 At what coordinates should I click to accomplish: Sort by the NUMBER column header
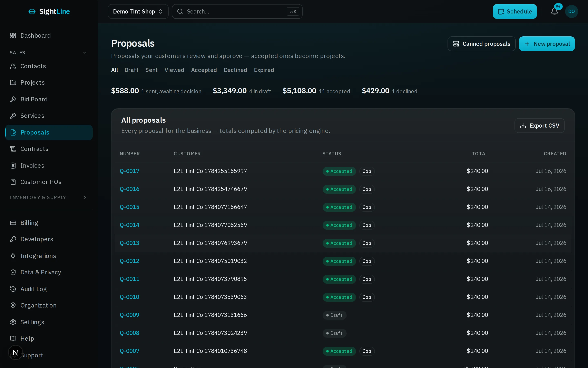tap(130, 154)
